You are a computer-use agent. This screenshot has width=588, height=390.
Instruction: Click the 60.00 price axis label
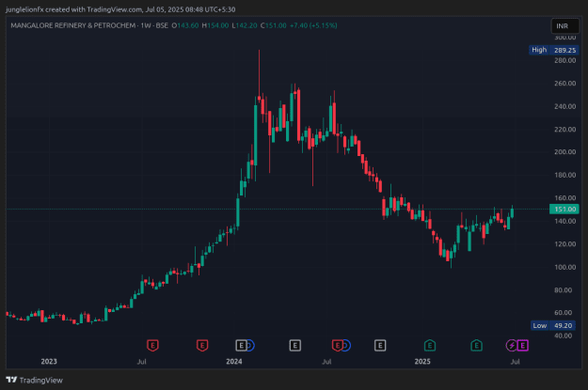563,312
